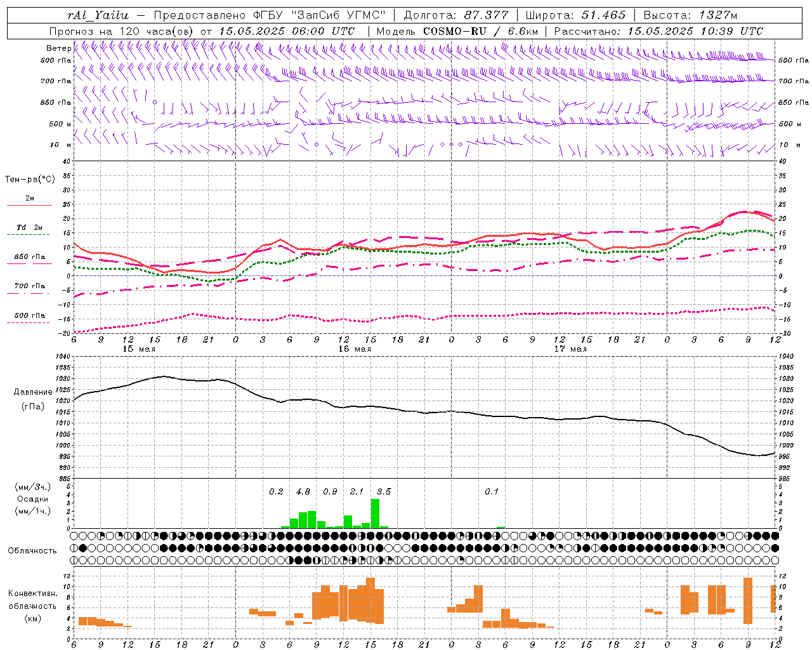Image resolution: width=812 pixels, height=650 pixels.
Task: Click the forecast start time "15.05.2025 06:00 UTC"
Action: (x=287, y=31)
